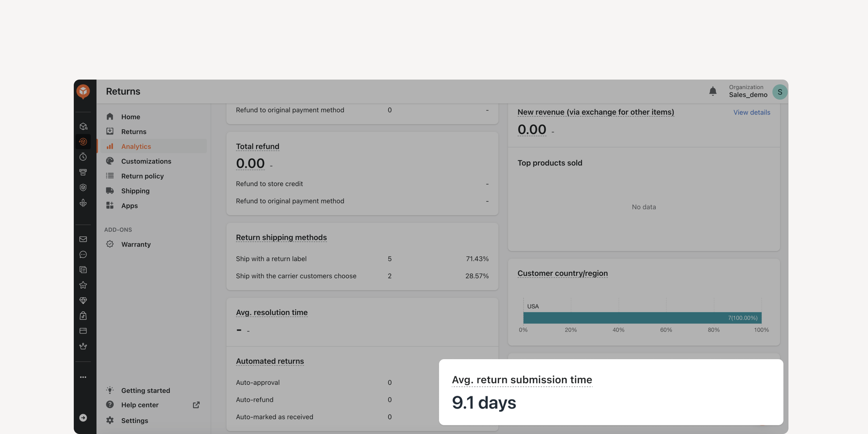Image resolution: width=868 pixels, height=434 pixels.
Task: Open the stopwatch icon in dark sidebar
Action: (x=83, y=157)
